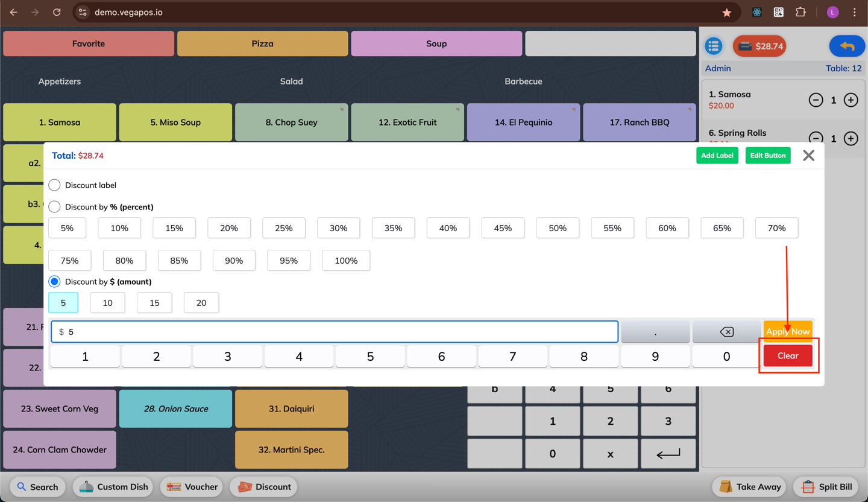The width and height of the screenshot is (868, 502).
Task: Click digit 0 in the discount keypad
Action: click(726, 357)
